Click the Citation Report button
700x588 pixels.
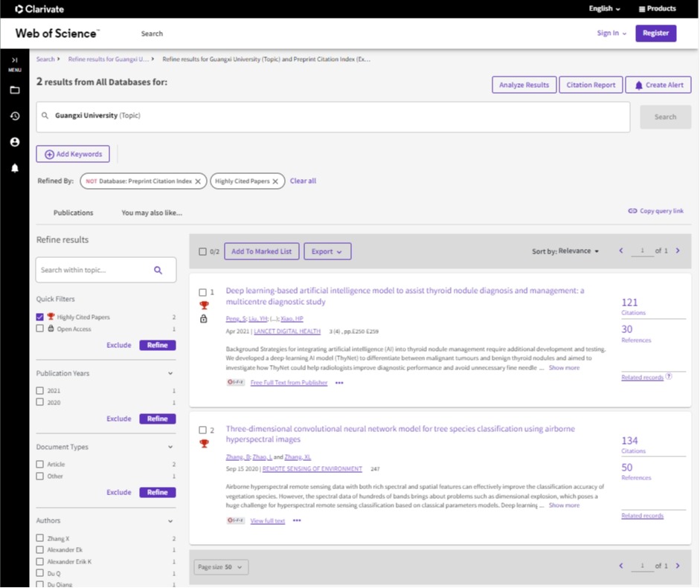[x=591, y=85]
